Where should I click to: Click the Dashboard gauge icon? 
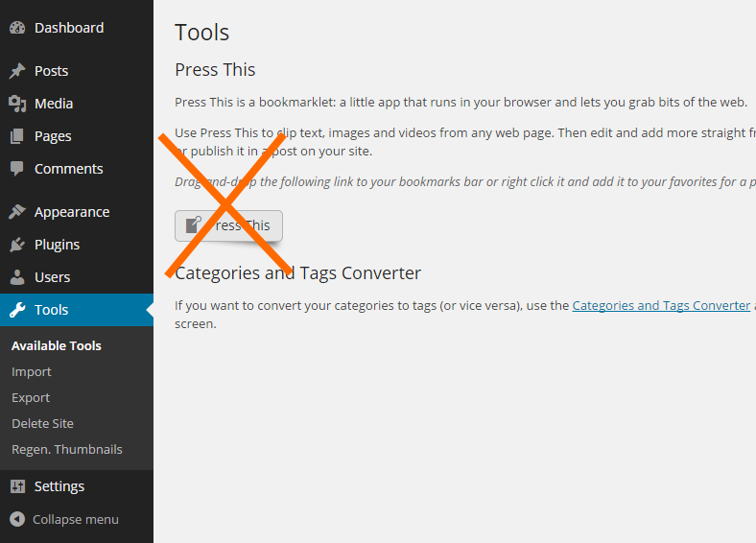[x=17, y=28]
